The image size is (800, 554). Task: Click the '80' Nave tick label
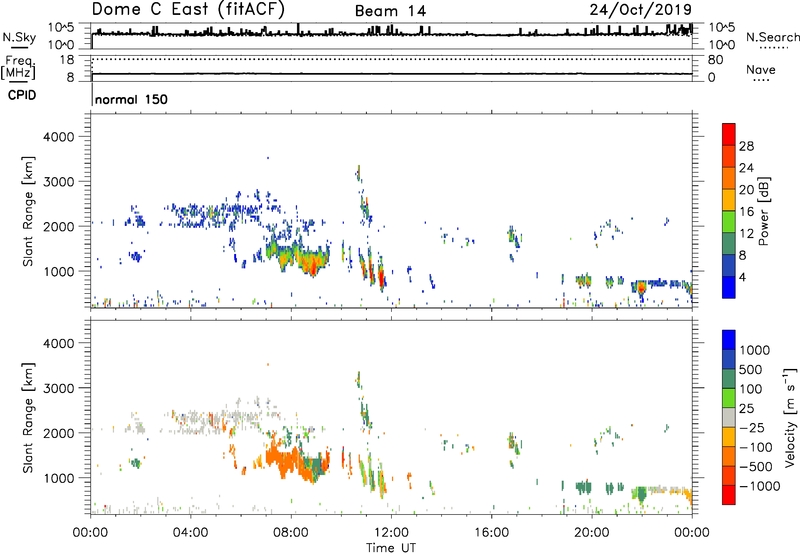[715, 60]
